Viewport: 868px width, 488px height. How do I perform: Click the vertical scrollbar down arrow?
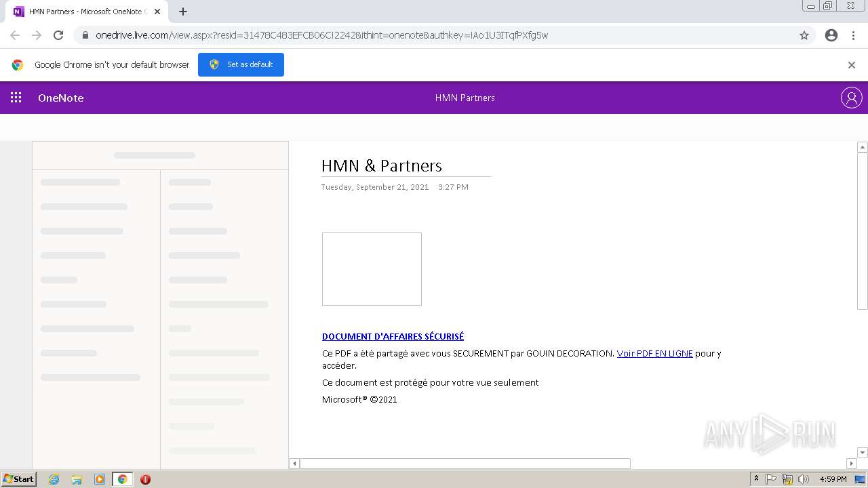click(x=863, y=453)
